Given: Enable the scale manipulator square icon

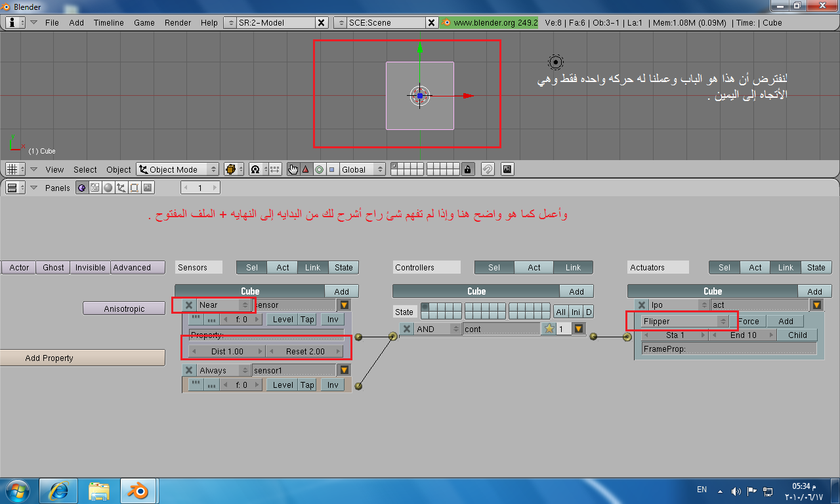Looking at the screenshot, I should click(331, 169).
